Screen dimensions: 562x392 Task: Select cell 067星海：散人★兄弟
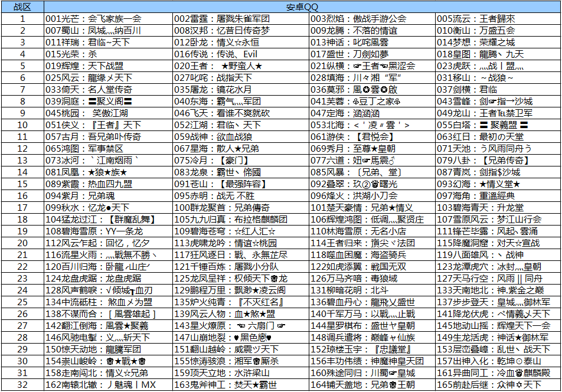(x=241, y=149)
